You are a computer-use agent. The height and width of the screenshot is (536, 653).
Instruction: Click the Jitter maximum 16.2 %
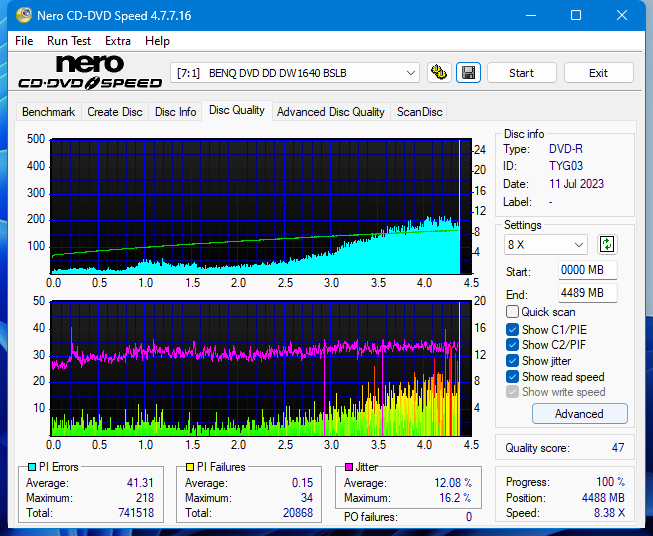tap(456, 498)
